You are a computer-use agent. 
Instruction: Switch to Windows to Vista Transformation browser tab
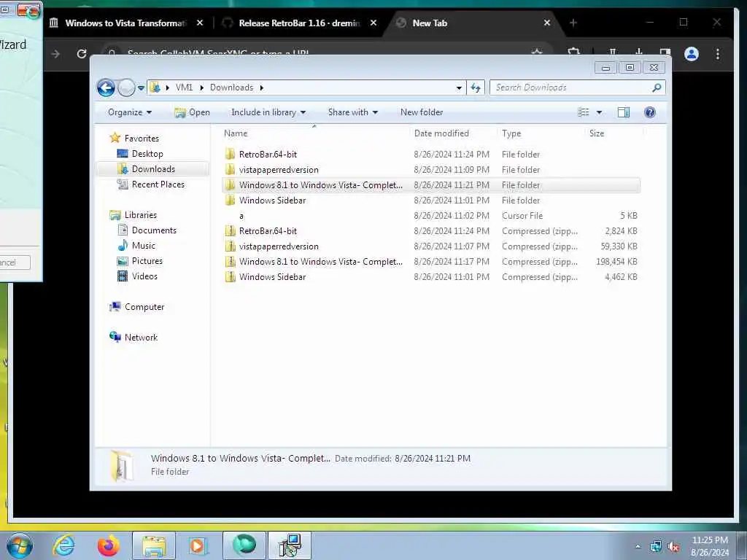click(x=125, y=23)
